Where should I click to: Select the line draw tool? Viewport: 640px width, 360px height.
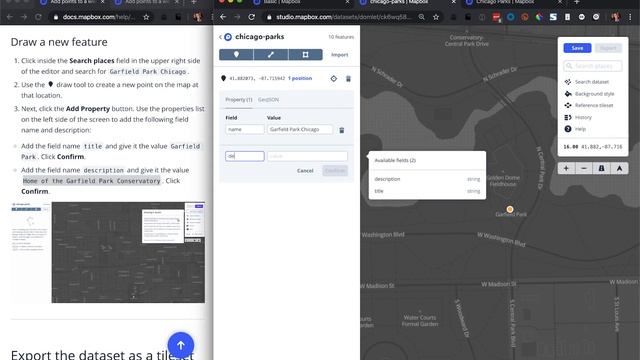271,55
